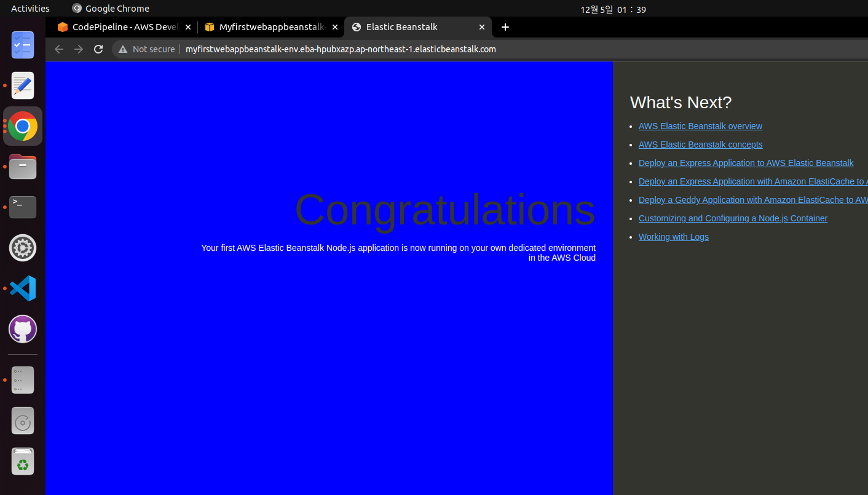
Task: Open Deploy Express Application with ElastiCache link
Action: click(753, 181)
